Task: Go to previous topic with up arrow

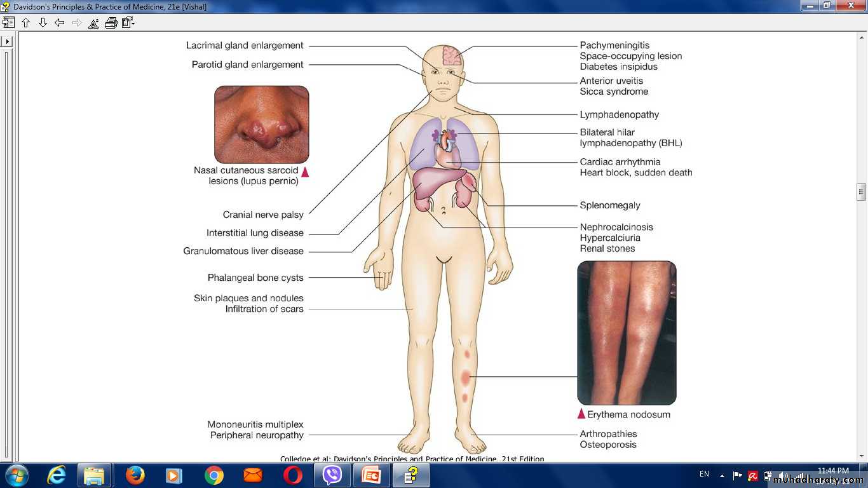Action: click(25, 23)
